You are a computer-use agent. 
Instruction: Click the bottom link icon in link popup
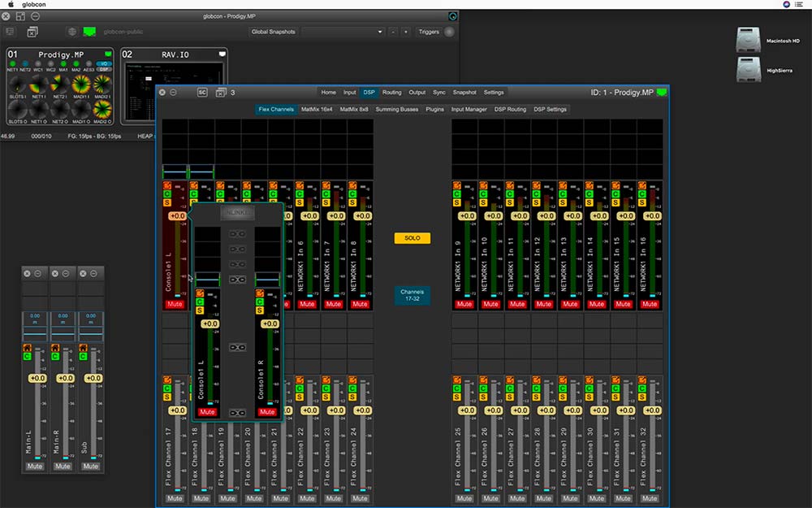tap(237, 413)
